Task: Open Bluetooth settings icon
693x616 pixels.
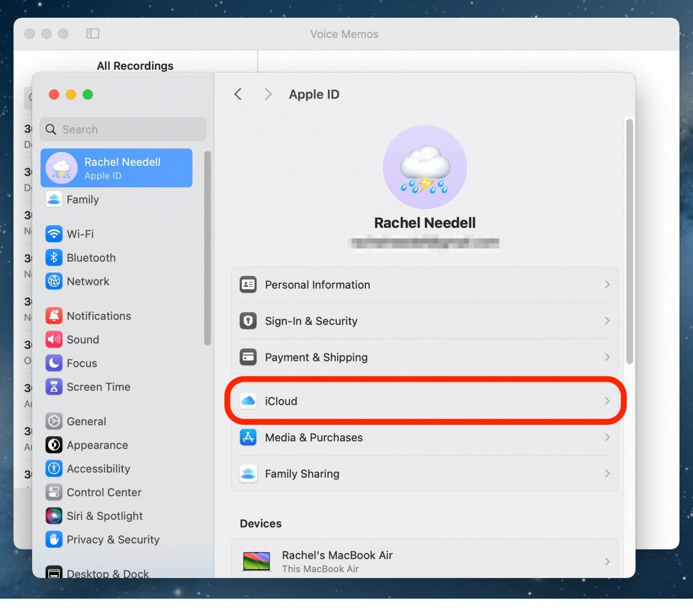Action: pyautogui.click(x=54, y=258)
